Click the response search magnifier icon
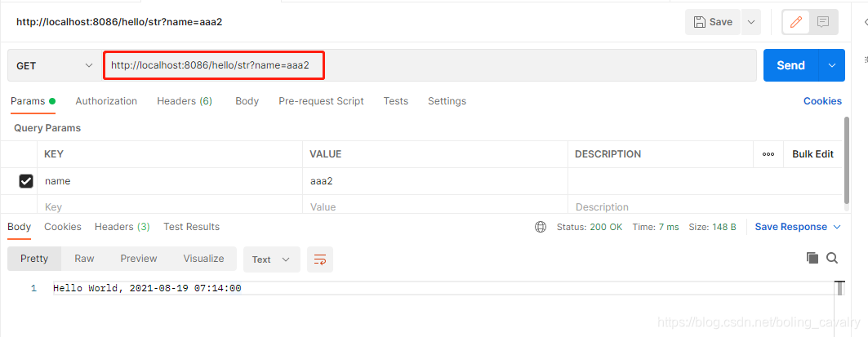The width and height of the screenshot is (868, 337). pos(832,258)
